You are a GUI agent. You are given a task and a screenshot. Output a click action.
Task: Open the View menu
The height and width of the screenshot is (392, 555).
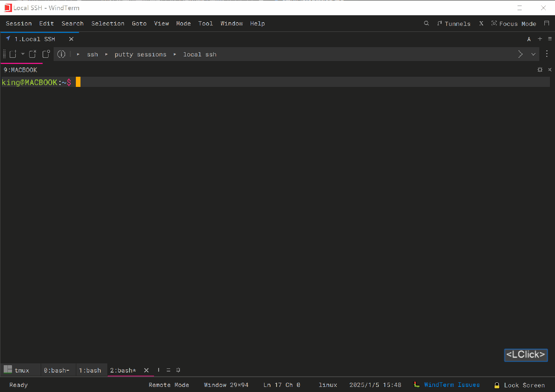point(161,24)
